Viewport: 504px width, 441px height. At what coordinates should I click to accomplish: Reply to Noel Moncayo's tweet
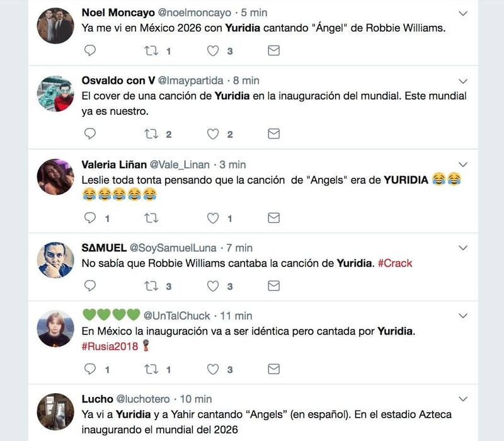(x=90, y=50)
